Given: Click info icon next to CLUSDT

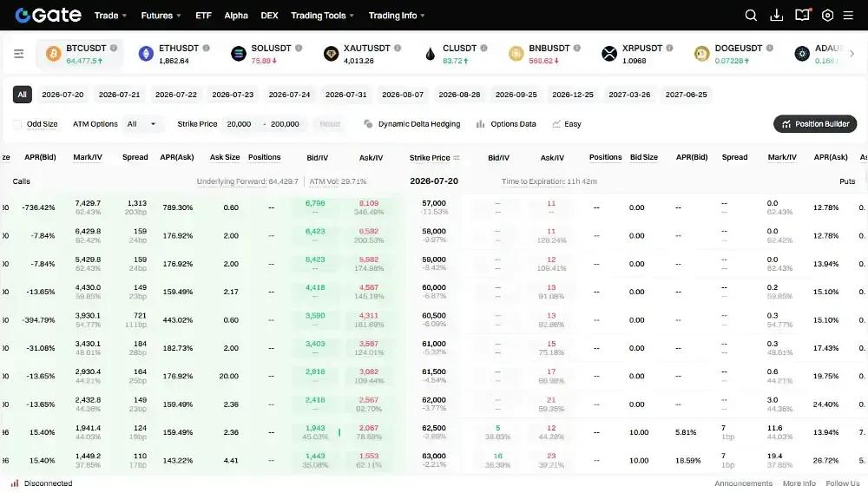Looking at the screenshot, I should (x=483, y=48).
